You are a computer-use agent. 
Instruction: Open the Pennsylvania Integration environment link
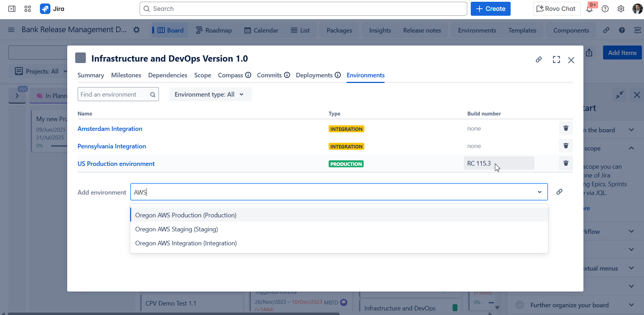[112, 146]
